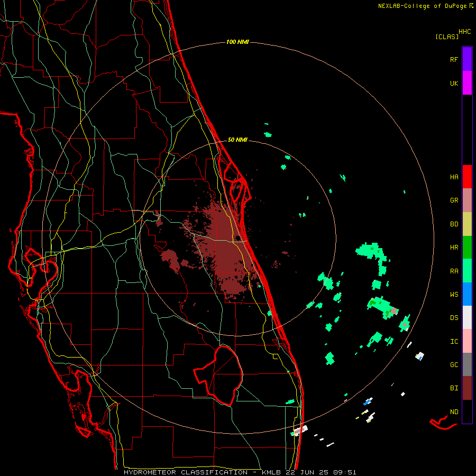
Task: Pick the HR dark green legend swatch
Action: [x=467, y=247]
